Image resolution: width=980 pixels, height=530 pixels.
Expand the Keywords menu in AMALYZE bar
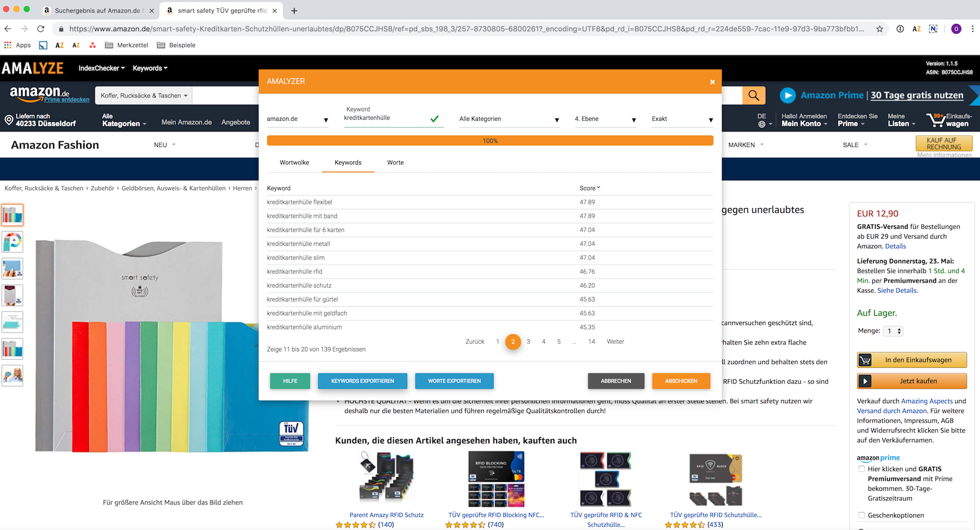tap(150, 68)
